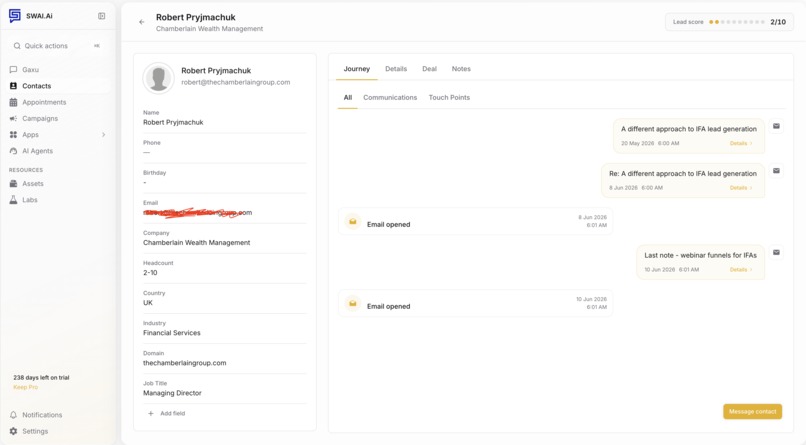Click Add field label

point(173,413)
